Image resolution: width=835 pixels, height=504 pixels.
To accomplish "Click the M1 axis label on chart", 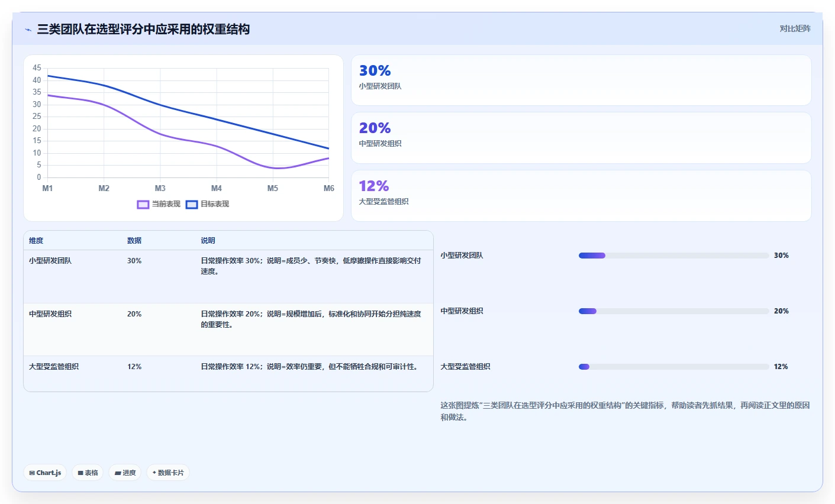I will [47, 188].
